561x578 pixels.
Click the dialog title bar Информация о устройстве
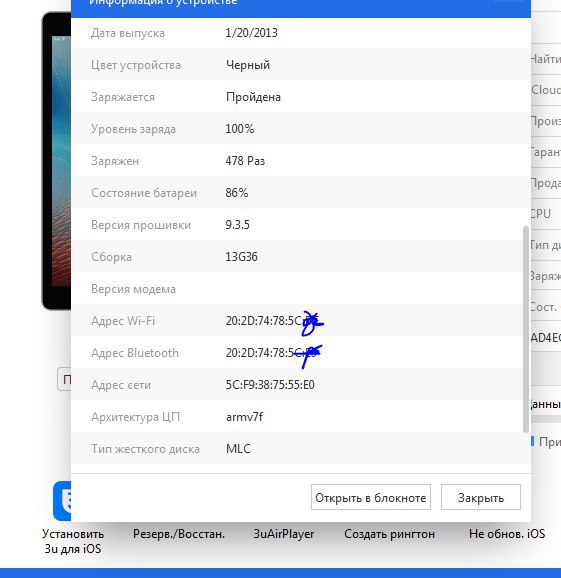click(300, 7)
